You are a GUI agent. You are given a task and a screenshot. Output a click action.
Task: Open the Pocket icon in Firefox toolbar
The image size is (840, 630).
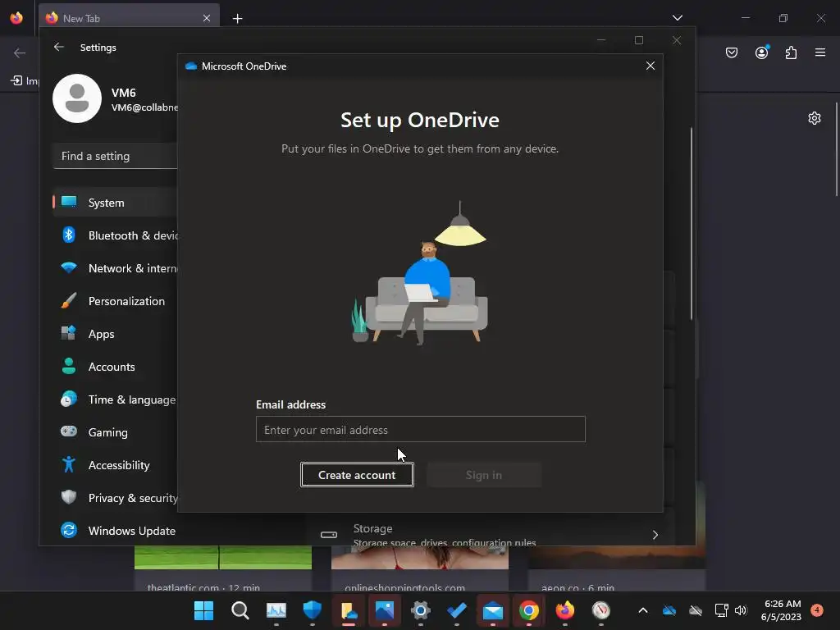pyautogui.click(x=731, y=52)
